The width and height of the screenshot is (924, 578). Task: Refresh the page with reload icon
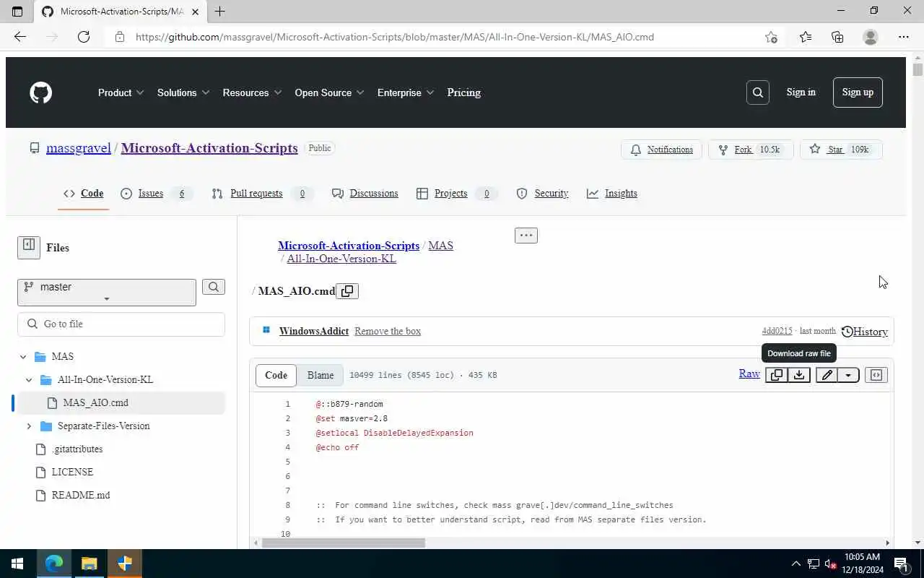pyautogui.click(x=84, y=37)
